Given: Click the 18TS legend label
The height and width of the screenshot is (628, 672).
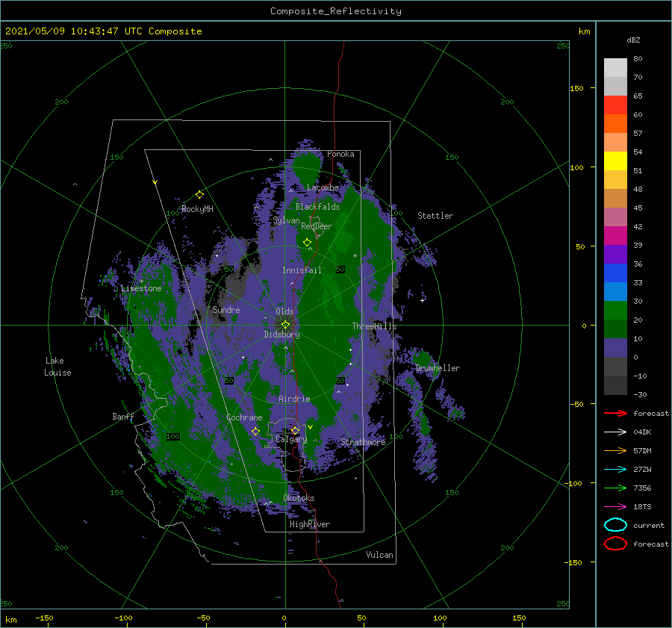Looking at the screenshot, I should pyautogui.click(x=642, y=507).
